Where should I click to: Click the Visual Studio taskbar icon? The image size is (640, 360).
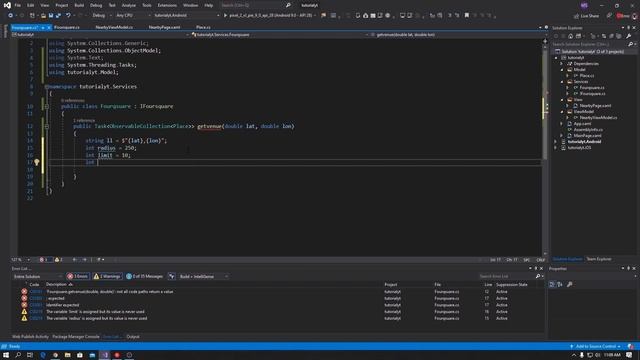pyautogui.click(x=104, y=355)
